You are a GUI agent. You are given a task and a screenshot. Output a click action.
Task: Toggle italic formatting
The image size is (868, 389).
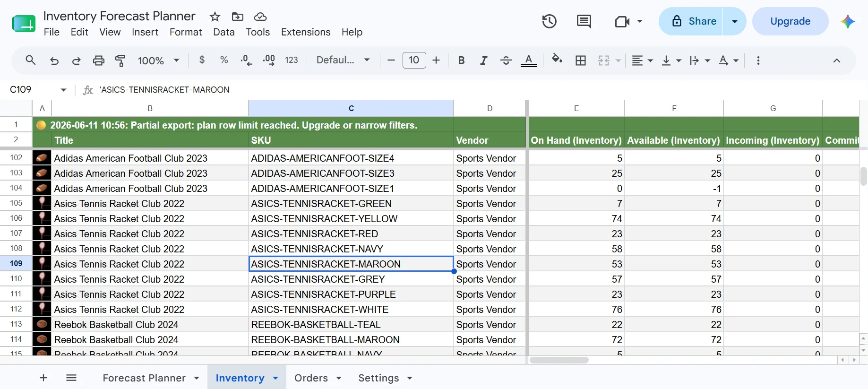coord(483,61)
